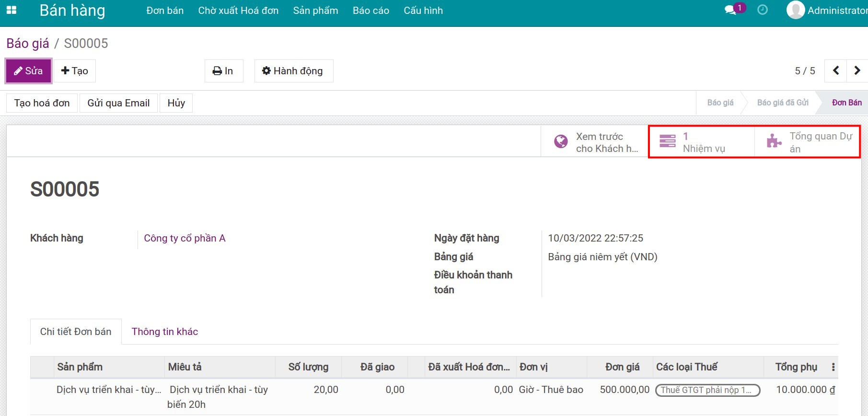The width and height of the screenshot is (868, 416).
Task: Click the Bán hàng app title
Action: click(x=72, y=10)
